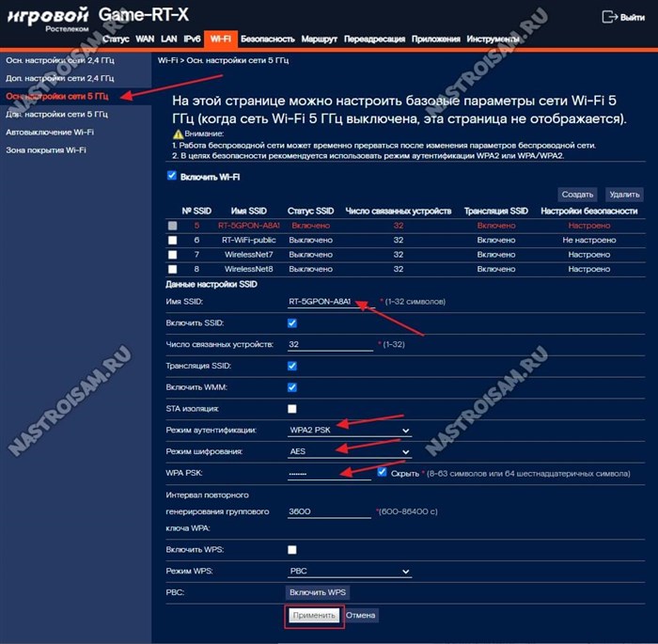Select the WirelessNet7 SSID row checkbox

(x=172, y=255)
